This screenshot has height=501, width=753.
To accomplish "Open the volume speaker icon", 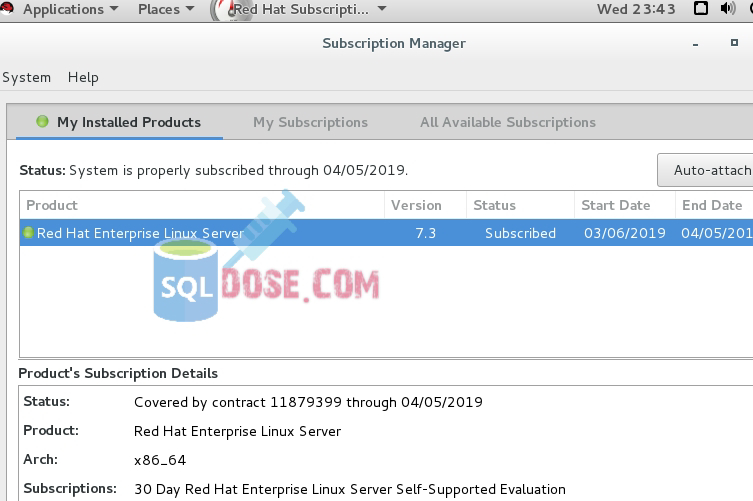I will [728, 8].
